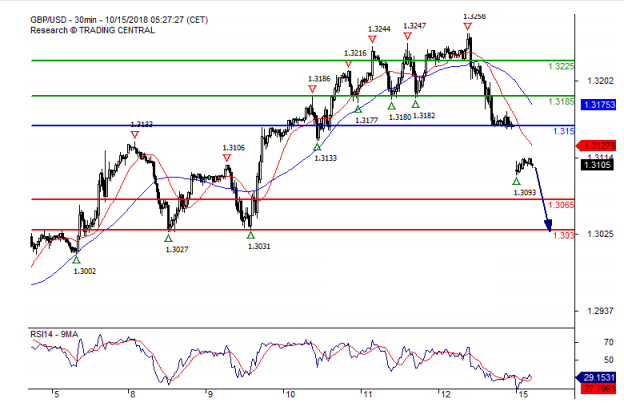624x417 pixels.
Task: Click the red 1.3065 support level label
Action: pos(562,204)
